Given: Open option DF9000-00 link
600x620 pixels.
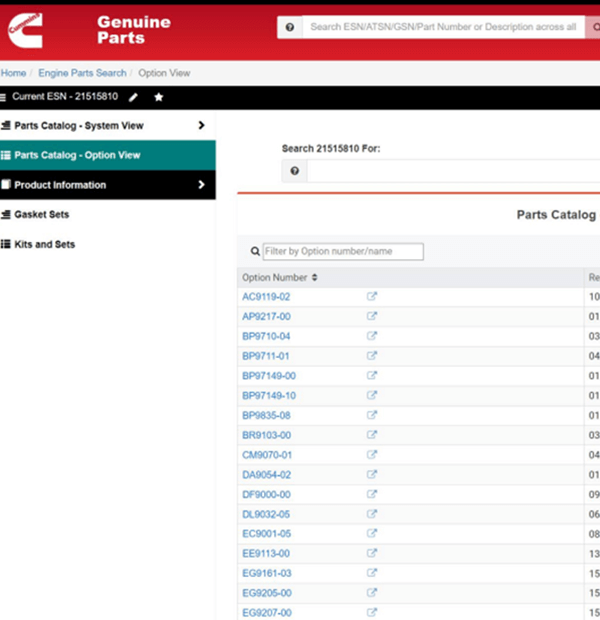Looking at the screenshot, I should click(266, 495).
